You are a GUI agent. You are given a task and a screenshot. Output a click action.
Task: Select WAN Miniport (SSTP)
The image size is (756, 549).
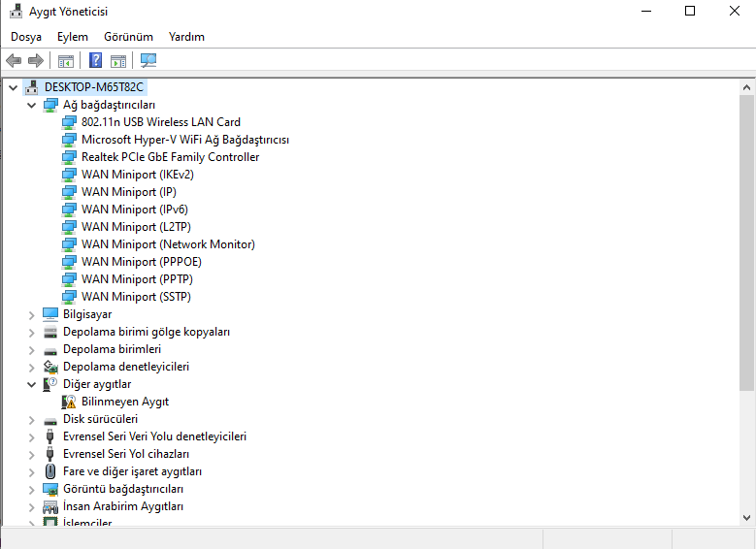point(136,297)
